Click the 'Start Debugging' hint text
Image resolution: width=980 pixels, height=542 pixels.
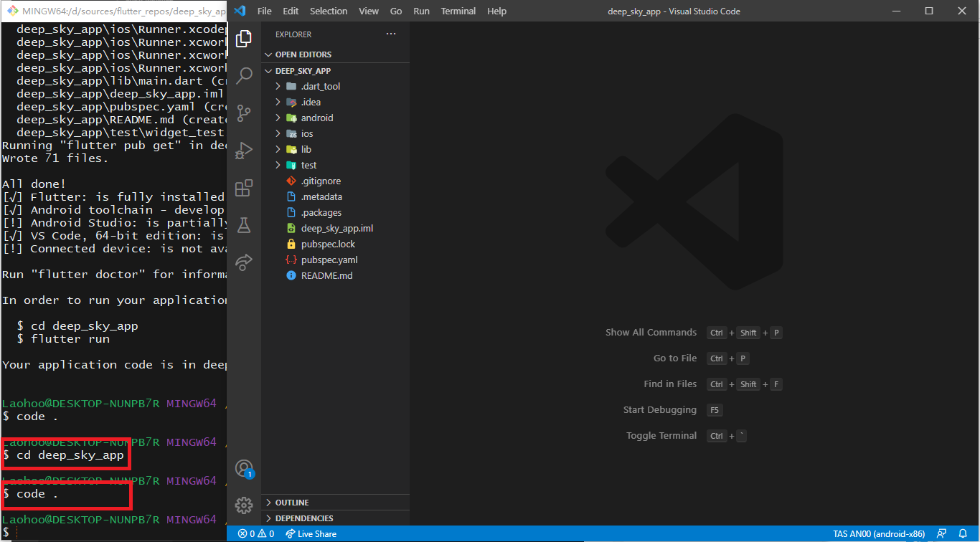(x=660, y=409)
